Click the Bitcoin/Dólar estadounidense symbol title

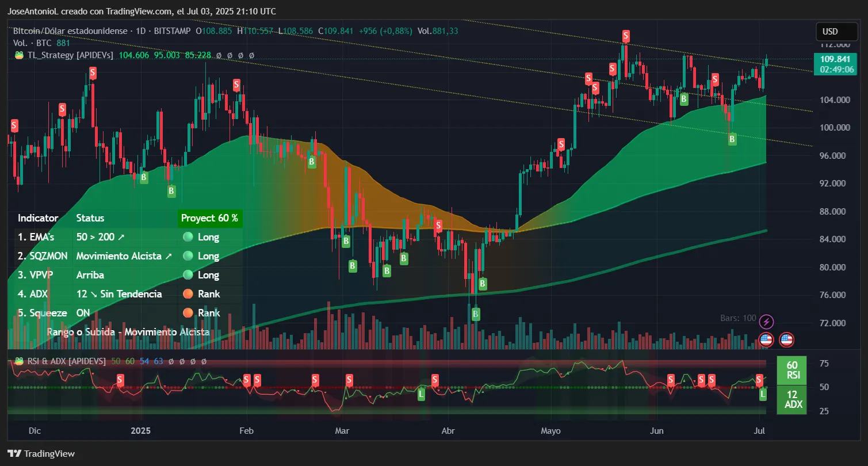click(71, 31)
